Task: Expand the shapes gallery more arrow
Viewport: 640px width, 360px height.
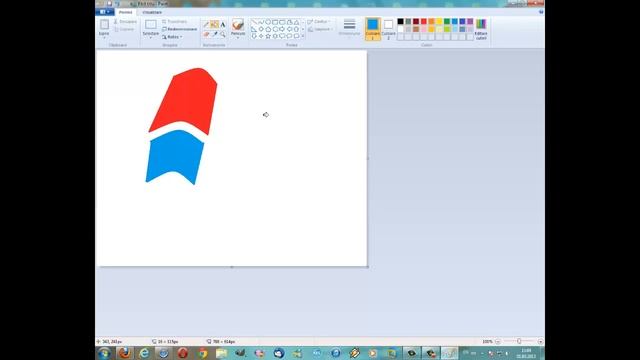Action: (x=303, y=36)
